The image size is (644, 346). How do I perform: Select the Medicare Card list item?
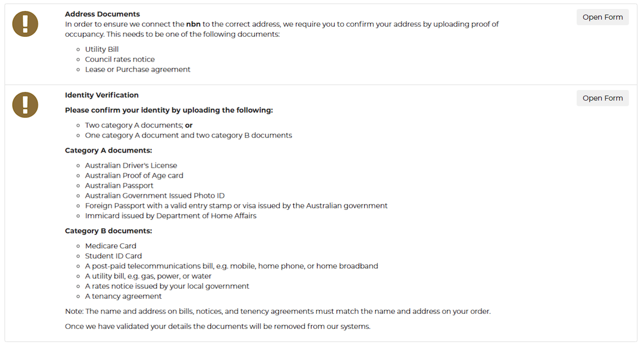point(110,246)
